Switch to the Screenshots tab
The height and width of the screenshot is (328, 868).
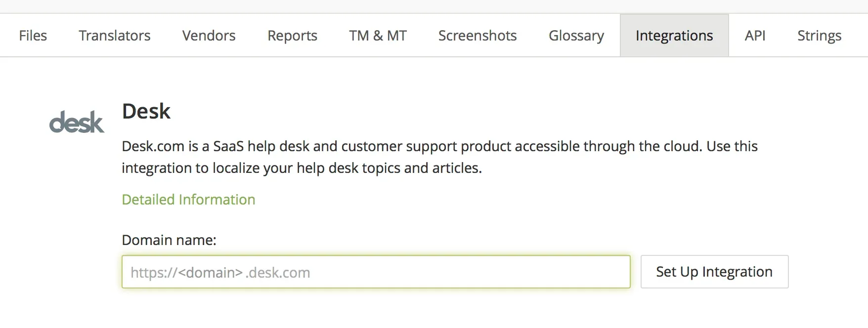coord(477,36)
